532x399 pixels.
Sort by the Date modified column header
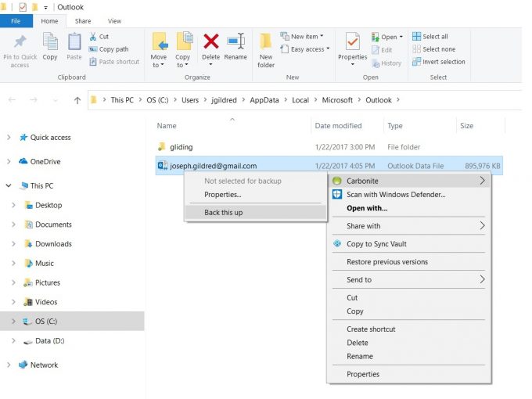click(338, 126)
